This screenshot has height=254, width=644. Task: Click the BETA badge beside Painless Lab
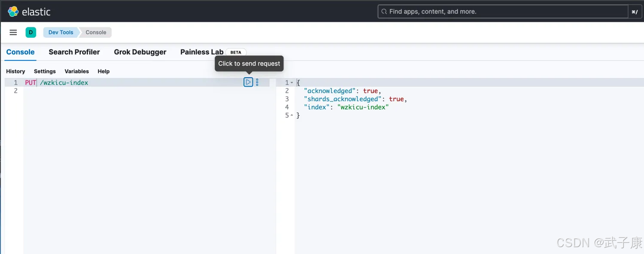click(x=236, y=52)
